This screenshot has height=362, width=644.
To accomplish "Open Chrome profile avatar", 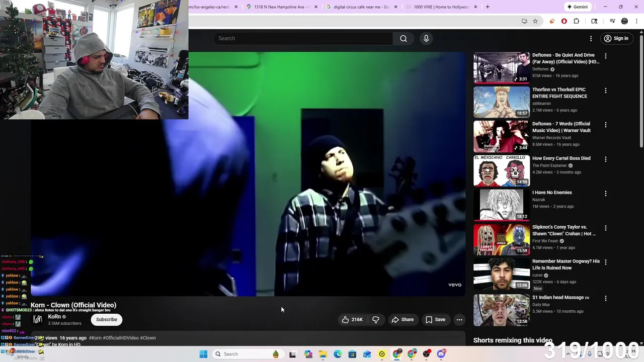I will 625,21.
